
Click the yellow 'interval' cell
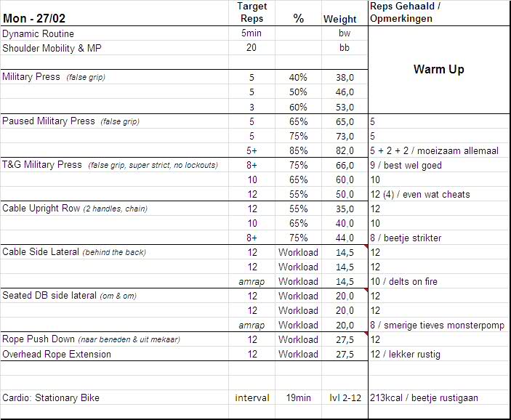252,397
